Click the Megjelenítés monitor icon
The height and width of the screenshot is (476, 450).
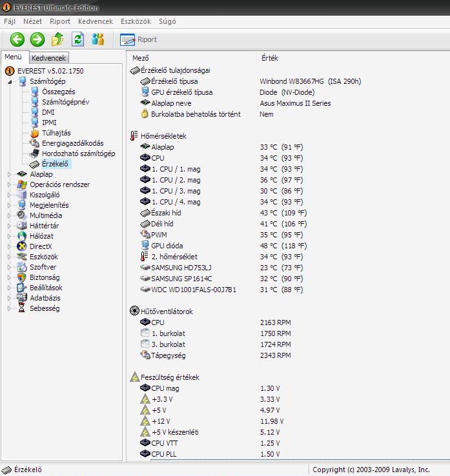22,205
